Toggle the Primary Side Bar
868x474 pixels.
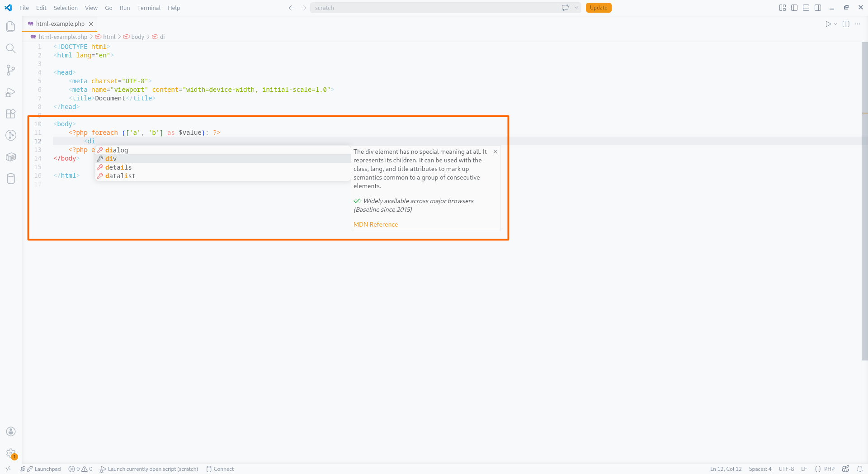point(794,8)
